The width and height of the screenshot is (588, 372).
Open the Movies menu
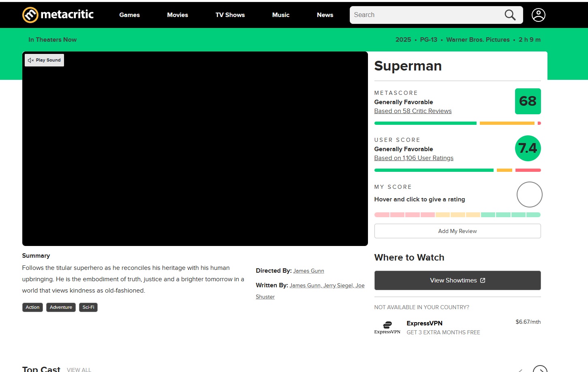[177, 15]
